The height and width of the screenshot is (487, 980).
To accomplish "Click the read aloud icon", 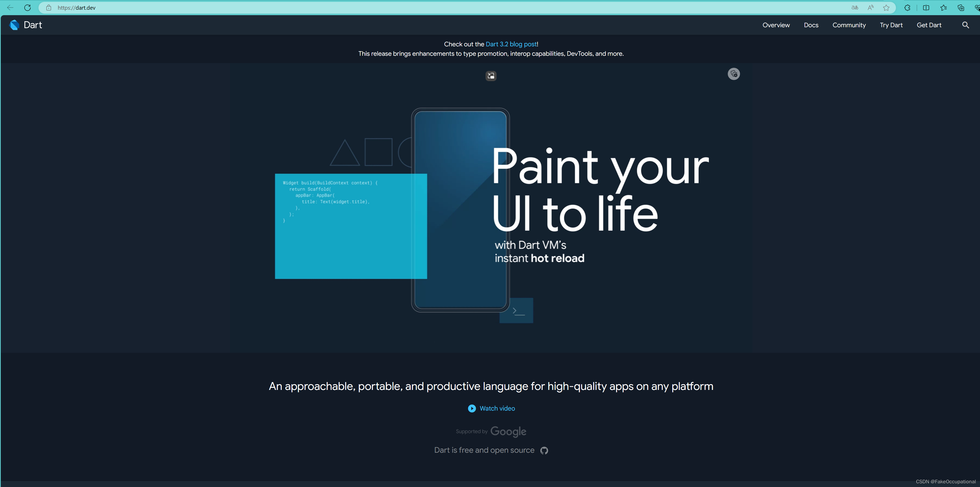I will pos(871,8).
